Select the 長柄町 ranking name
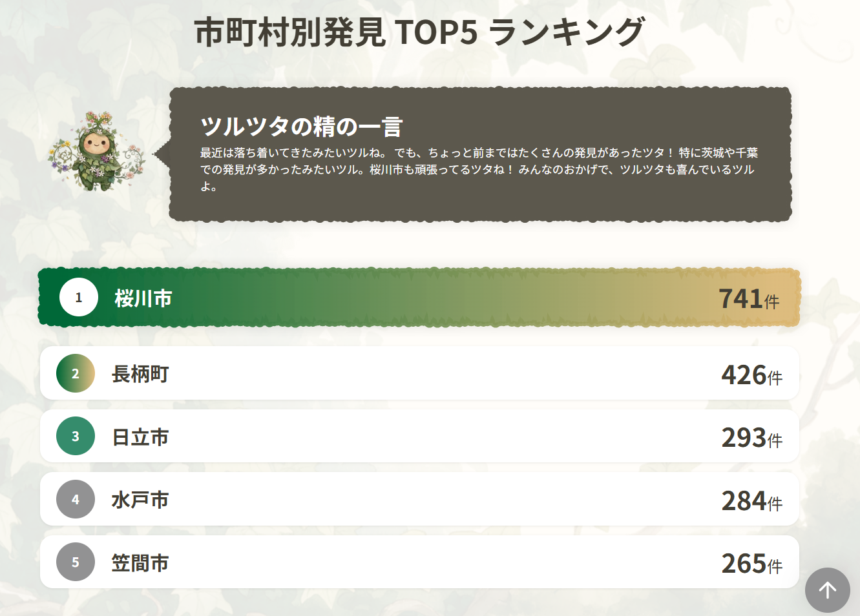The width and height of the screenshot is (860, 616). coord(140,374)
